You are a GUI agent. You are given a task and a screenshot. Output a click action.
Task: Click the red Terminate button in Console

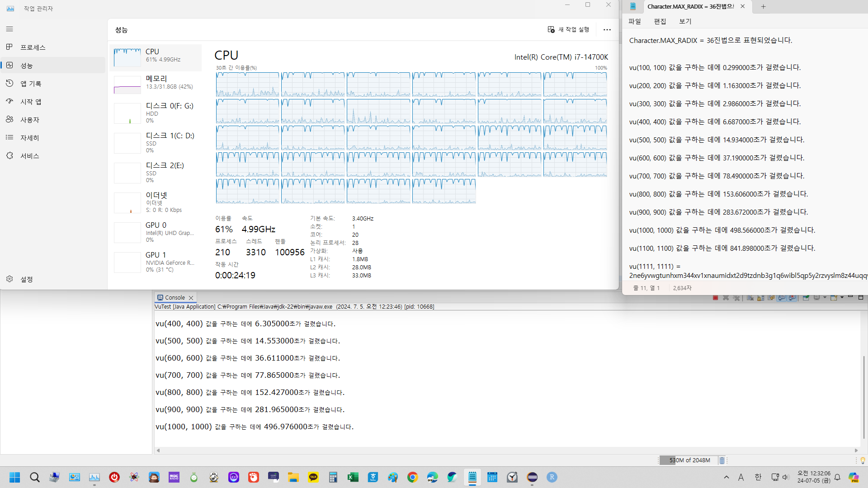click(x=715, y=298)
